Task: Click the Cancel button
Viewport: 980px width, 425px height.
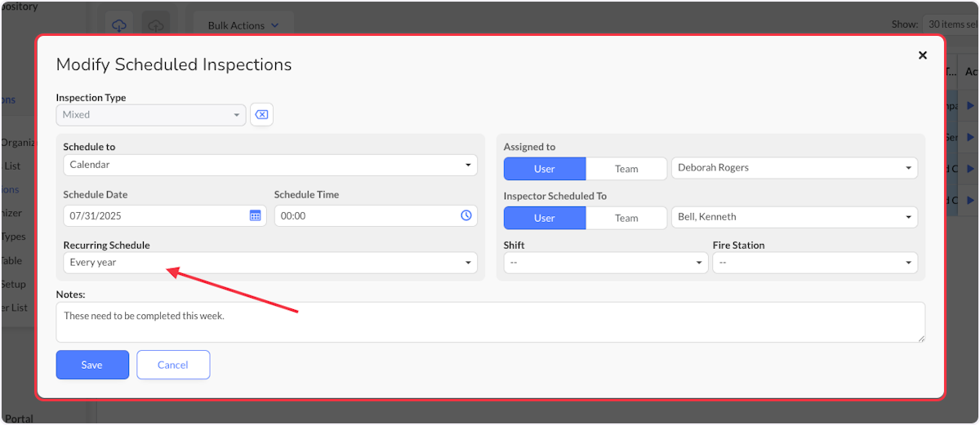Action: 173,365
